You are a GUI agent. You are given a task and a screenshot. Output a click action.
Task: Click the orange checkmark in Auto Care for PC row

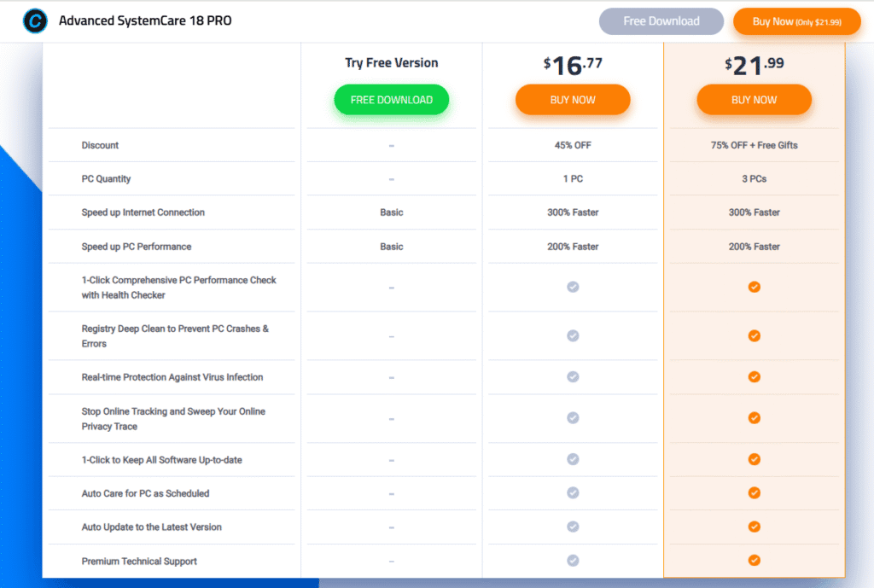(x=755, y=492)
